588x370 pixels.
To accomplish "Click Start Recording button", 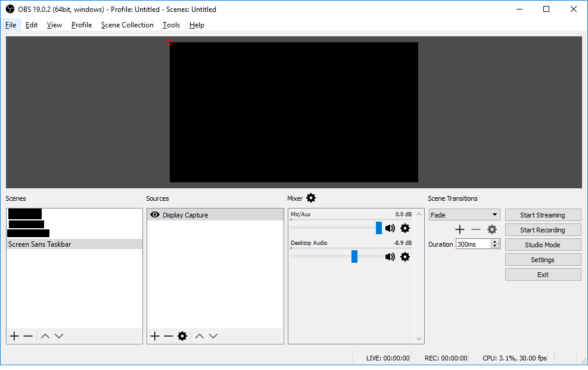I will (543, 230).
